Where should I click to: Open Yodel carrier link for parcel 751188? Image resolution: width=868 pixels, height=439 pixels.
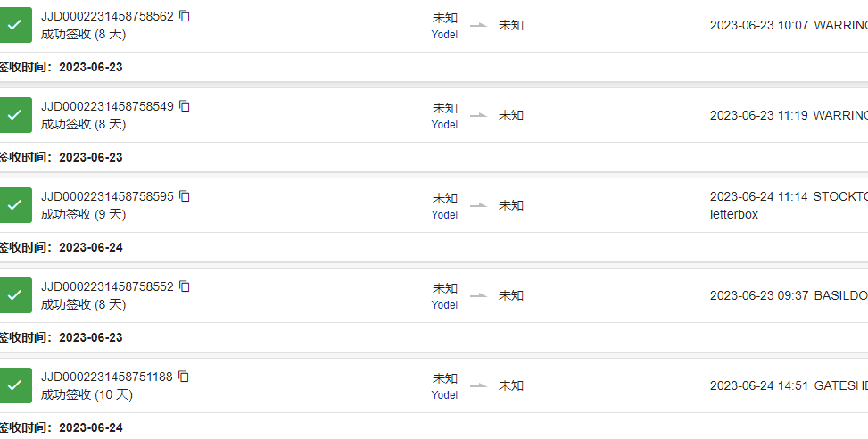(x=444, y=394)
